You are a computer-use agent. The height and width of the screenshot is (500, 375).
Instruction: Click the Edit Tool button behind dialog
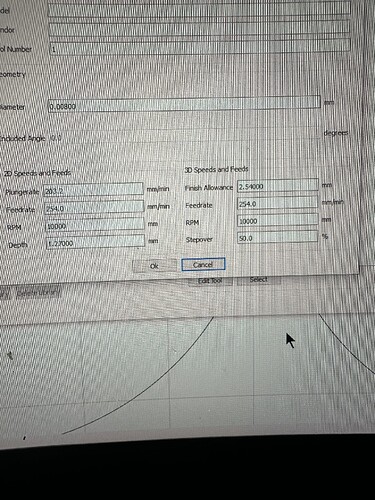210,281
